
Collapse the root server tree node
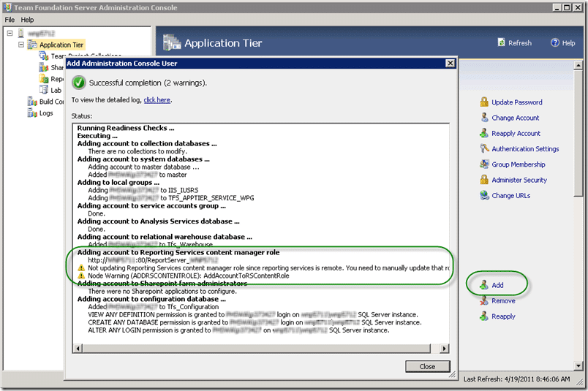(x=10, y=33)
